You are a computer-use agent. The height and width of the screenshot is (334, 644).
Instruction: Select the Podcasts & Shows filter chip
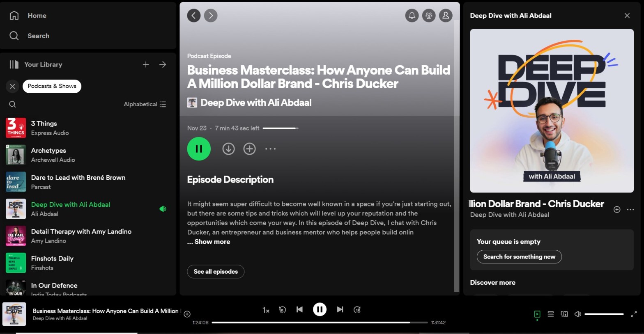(x=52, y=86)
